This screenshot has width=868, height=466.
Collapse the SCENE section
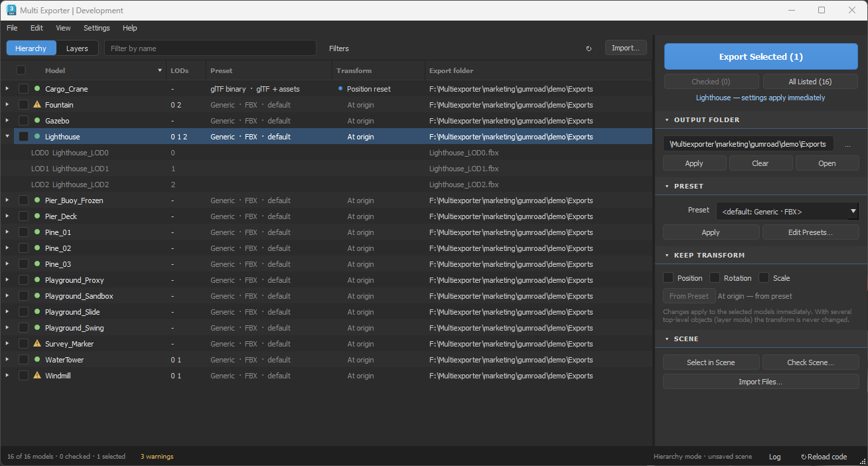(x=666, y=339)
